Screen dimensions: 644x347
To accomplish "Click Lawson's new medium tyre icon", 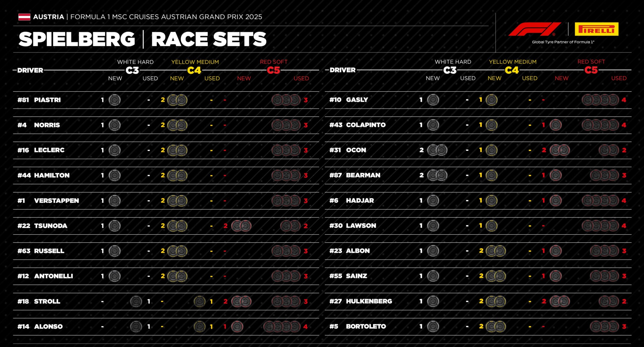I will pyautogui.click(x=492, y=226).
